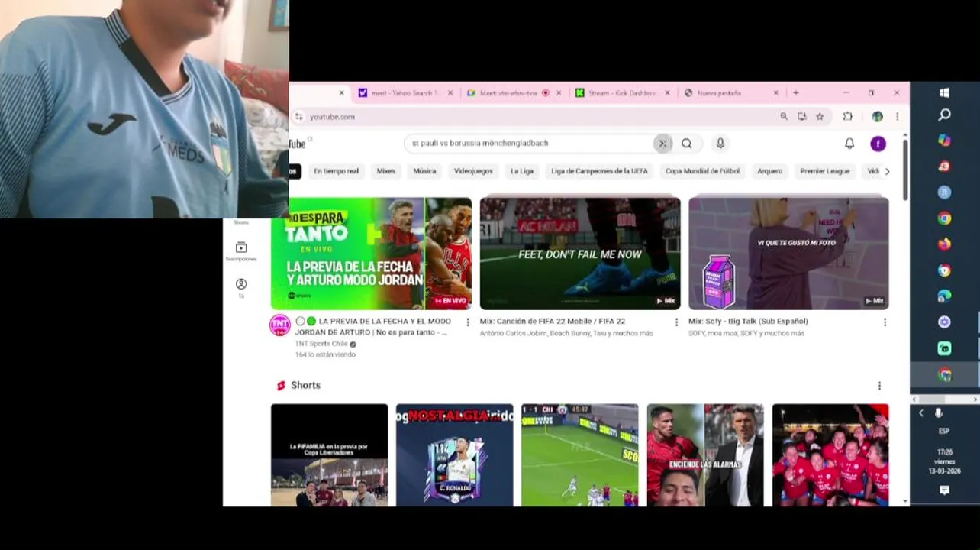The image size is (980, 550).
Task: Play the Sofy Big Talk mix thumbnail
Action: tap(788, 254)
